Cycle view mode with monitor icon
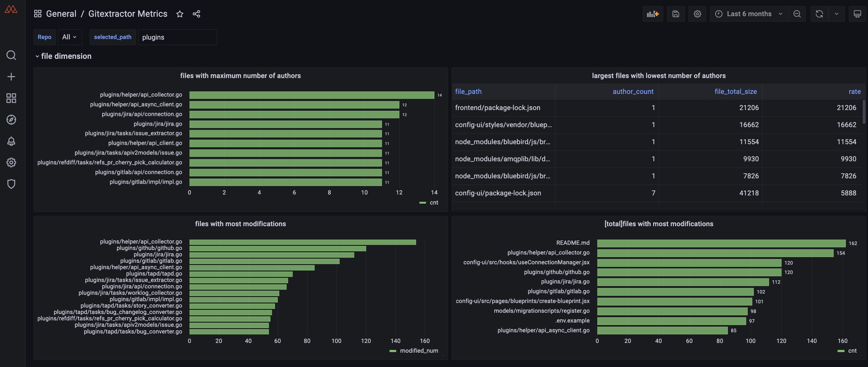The image size is (868, 367). pos(857,14)
